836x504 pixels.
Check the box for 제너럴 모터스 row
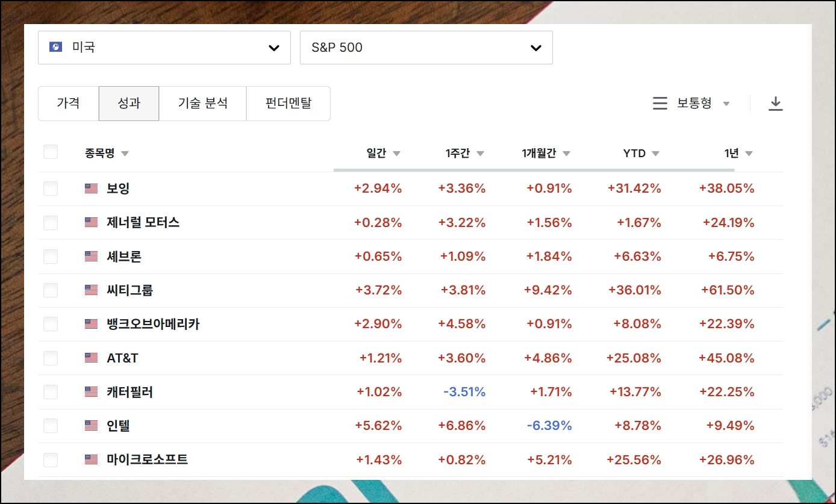point(51,223)
